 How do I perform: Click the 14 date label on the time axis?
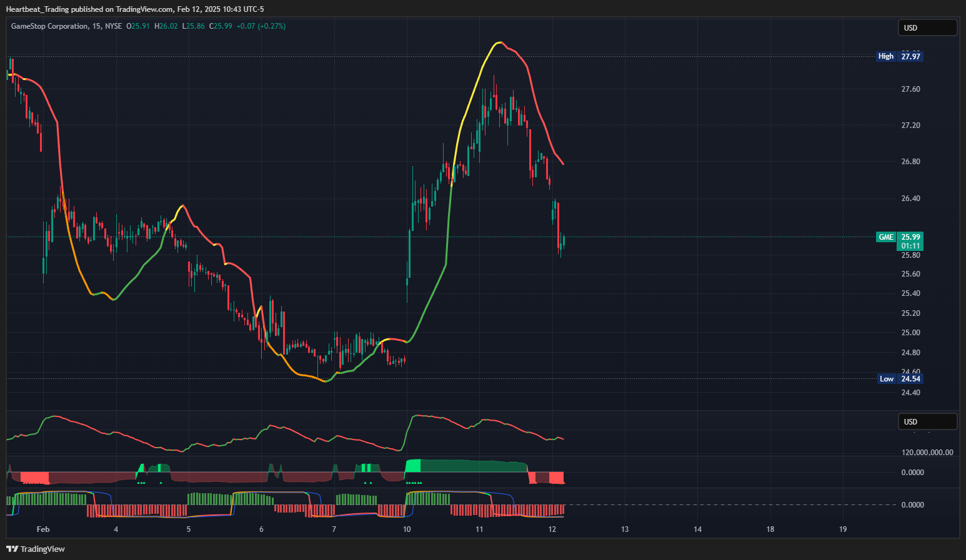697,529
